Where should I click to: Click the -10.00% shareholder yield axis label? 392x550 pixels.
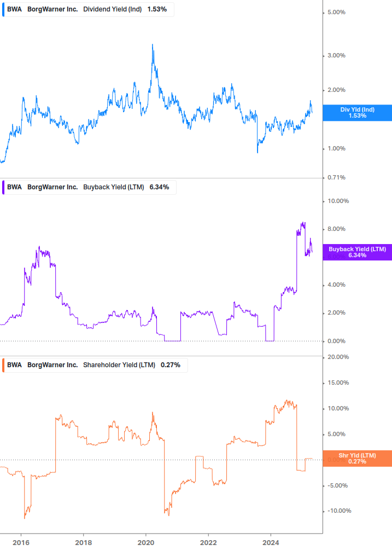[339, 511]
